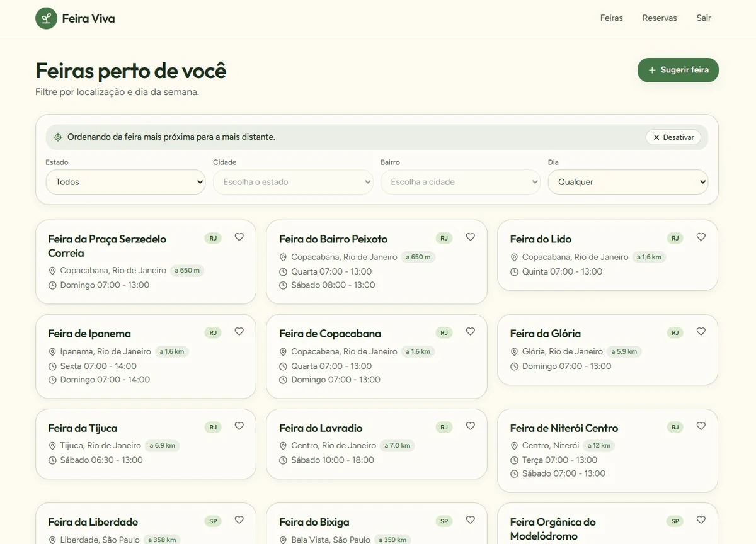Click 'Domingo 07:00 - 14:00' schedule text
This screenshot has width=756, height=544.
coord(105,380)
